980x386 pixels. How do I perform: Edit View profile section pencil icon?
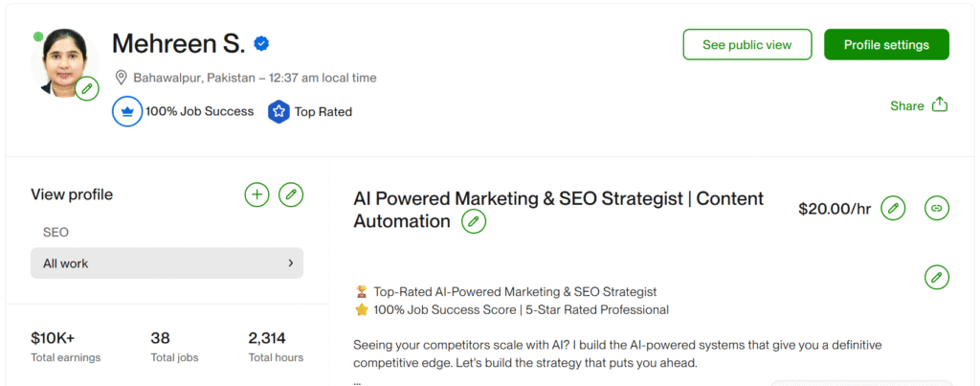pos(291,195)
